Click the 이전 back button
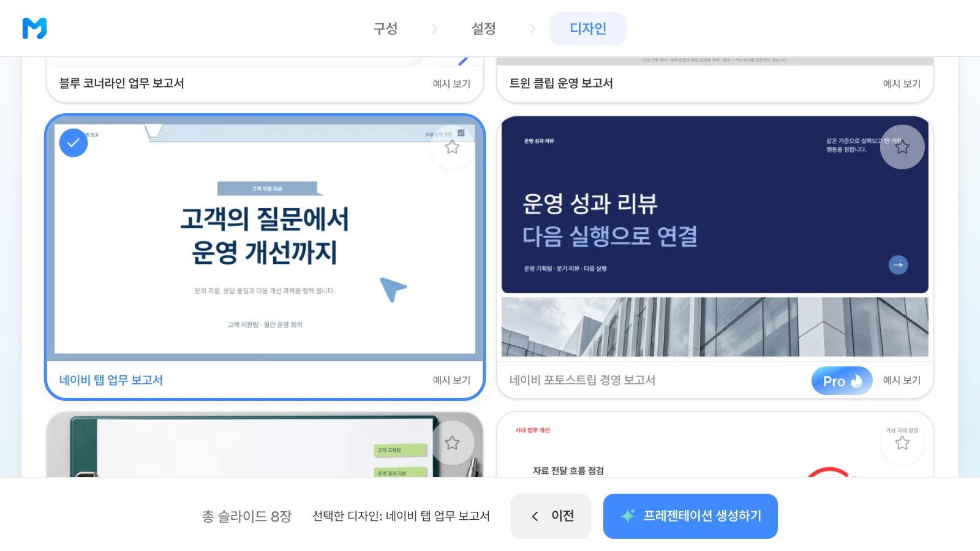Screen dimensions: 980x551 coord(551,516)
